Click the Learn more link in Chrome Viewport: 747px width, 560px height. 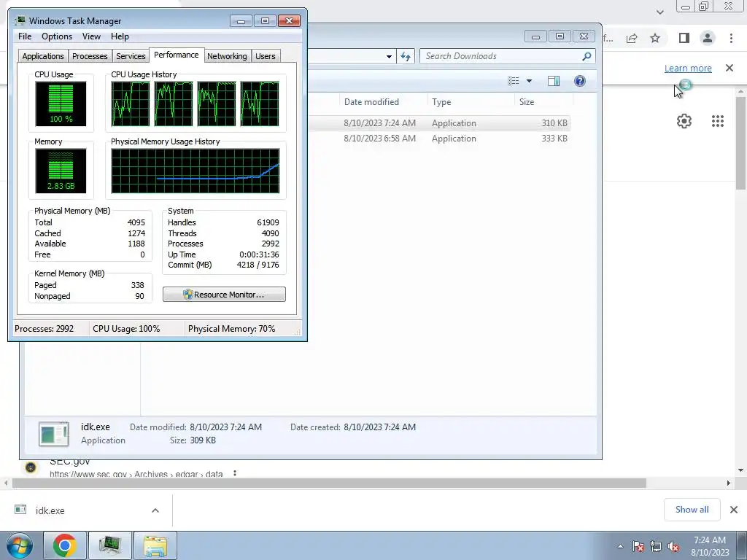[688, 68]
